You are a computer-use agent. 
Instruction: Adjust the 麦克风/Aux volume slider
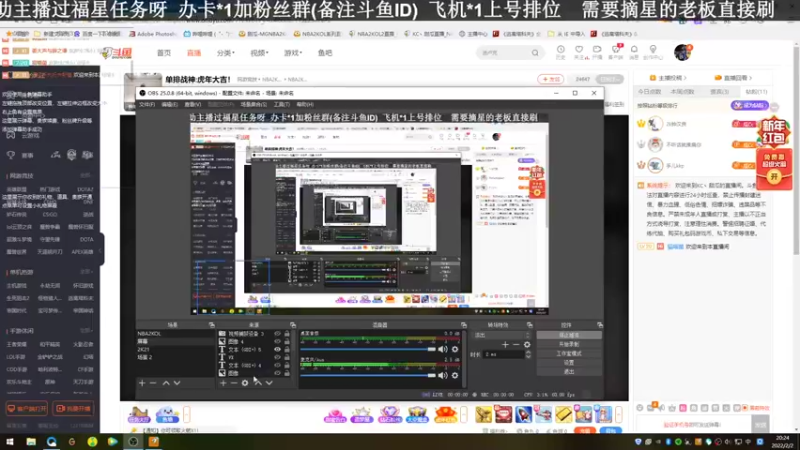pos(368,376)
